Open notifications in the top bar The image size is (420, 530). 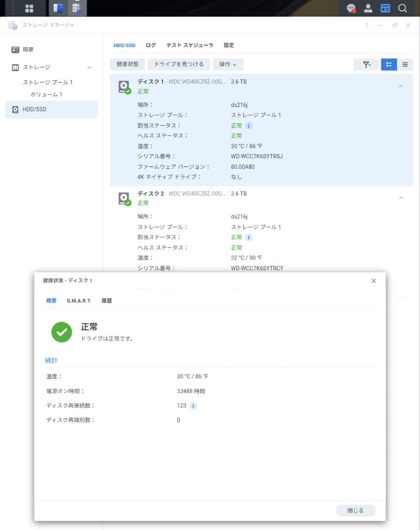tap(350, 8)
